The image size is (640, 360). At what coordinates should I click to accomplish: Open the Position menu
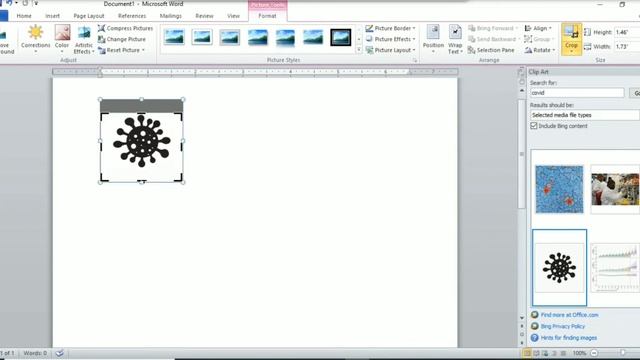433,39
